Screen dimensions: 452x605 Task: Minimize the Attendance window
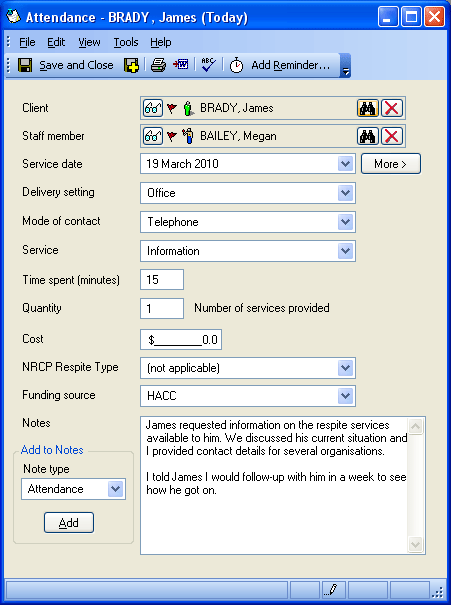388,17
